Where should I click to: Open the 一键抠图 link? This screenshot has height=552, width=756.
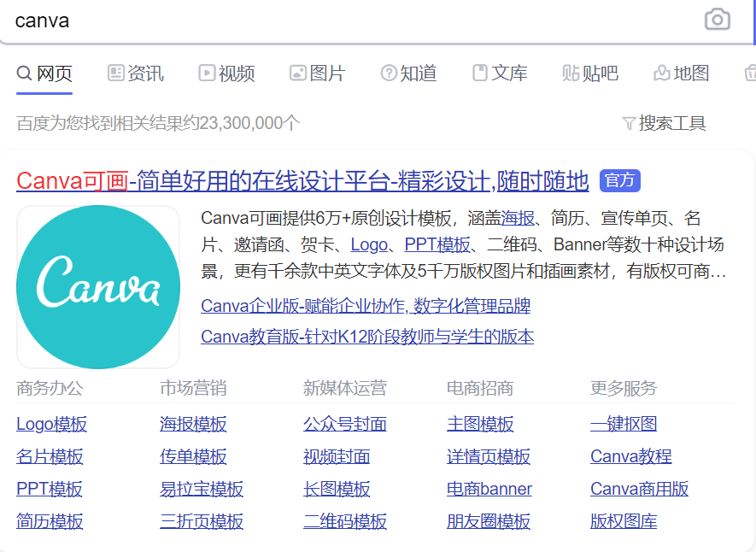tap(624, 424)
